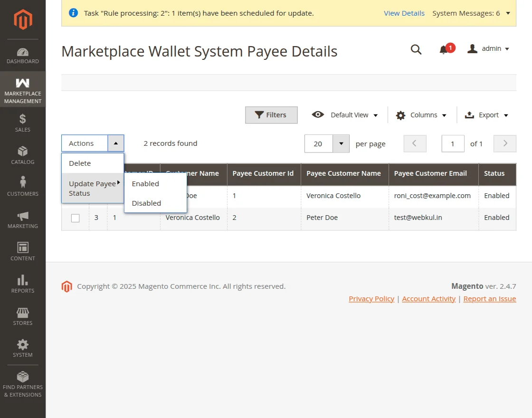Open admin search with the magnifier icon
The width and height of the screenshot is (532, 418).
pyautogui.click(x=416, y=49)
